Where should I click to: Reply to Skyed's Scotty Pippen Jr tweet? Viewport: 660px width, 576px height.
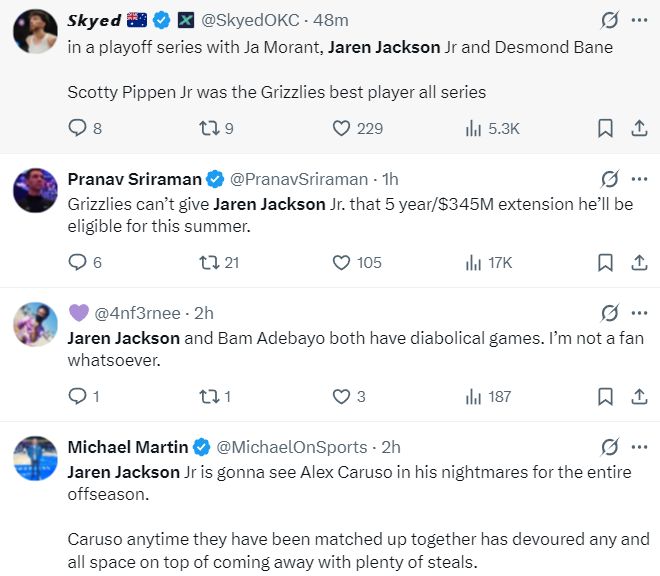[78, 128]
